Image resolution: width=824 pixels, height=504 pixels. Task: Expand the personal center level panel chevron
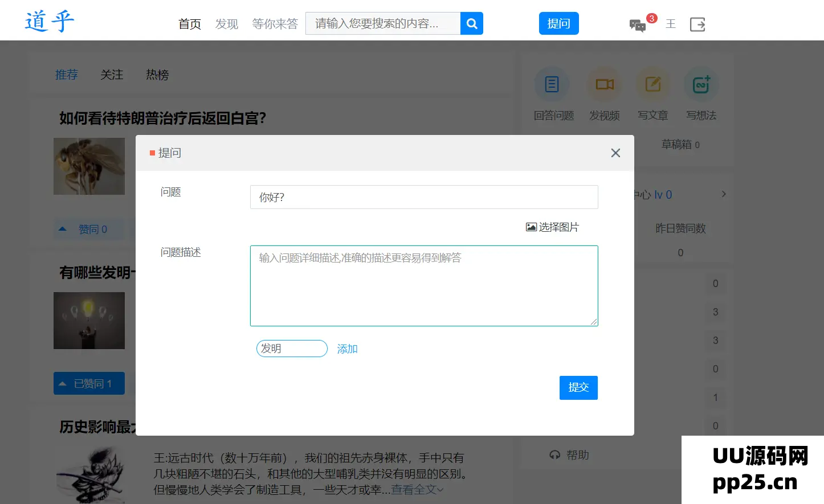coord(723,194)
